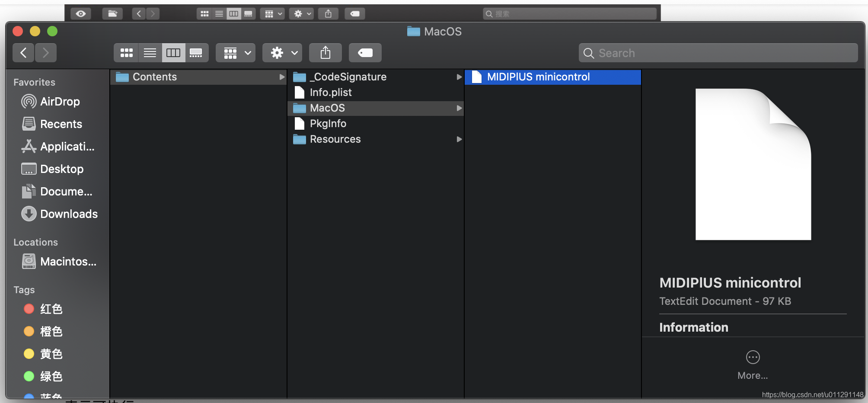
Task: Click the More... button in preview pane
Action: (753, 365)
